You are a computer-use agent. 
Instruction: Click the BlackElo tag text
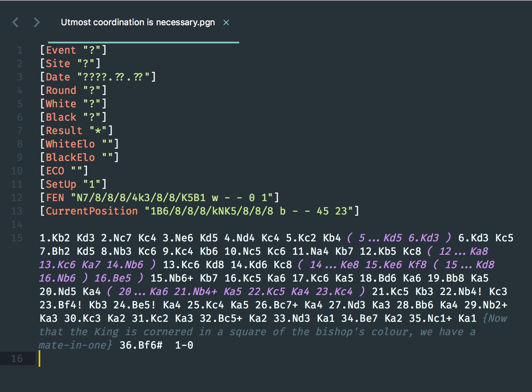tap(70, 157)
